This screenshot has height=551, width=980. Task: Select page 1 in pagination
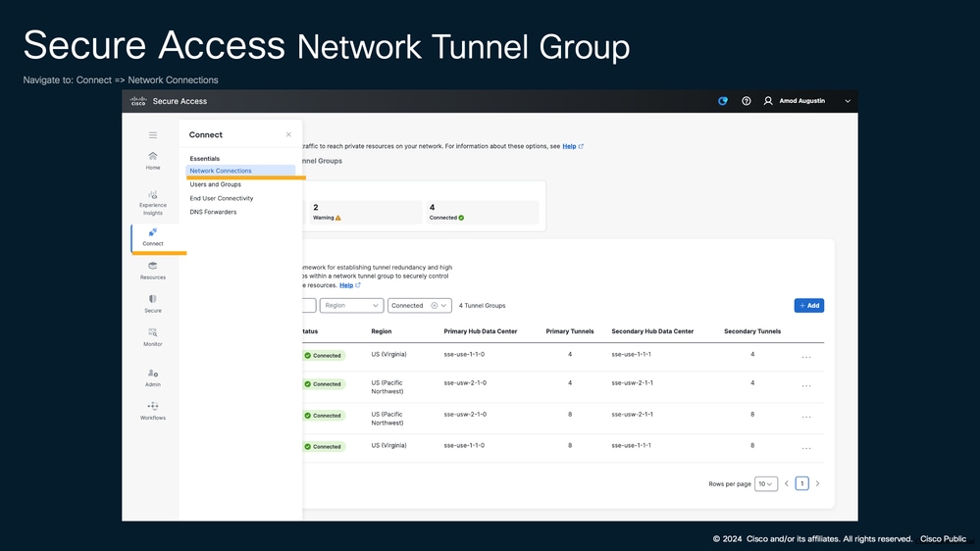pyautogui.click(x=801, y=483)
